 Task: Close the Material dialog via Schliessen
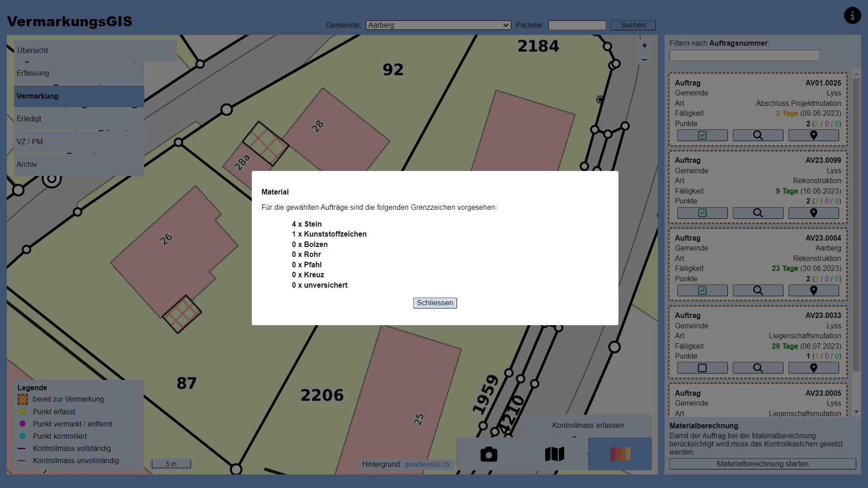coord(434,303)
